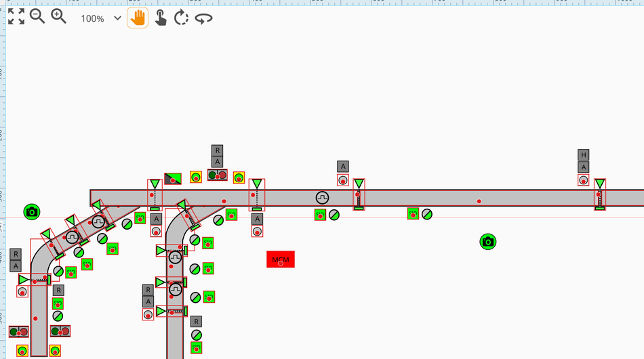Select the pointing finger touch tool
644x359 pixels.
(x=160, y=18)
